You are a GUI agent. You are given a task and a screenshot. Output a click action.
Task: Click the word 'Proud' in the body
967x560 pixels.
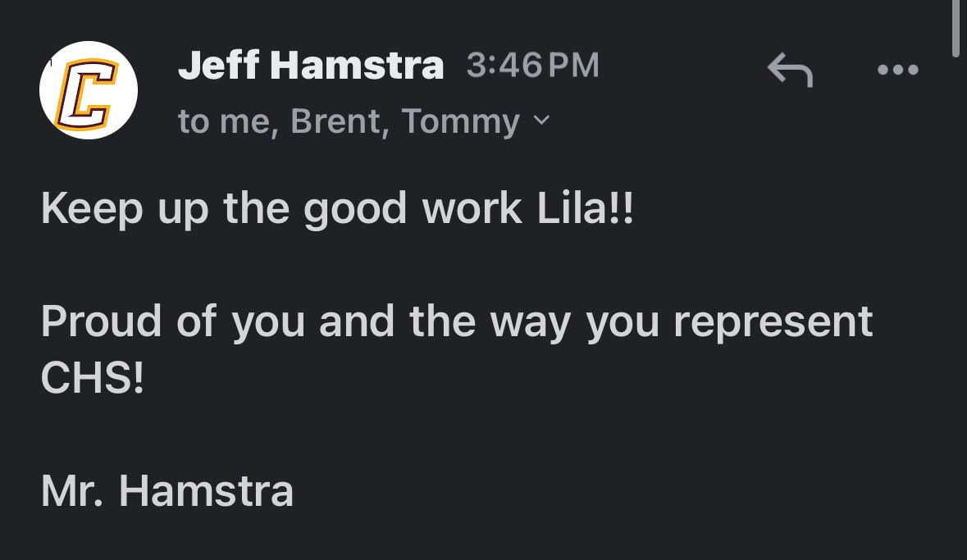click(x=101, y=321)
